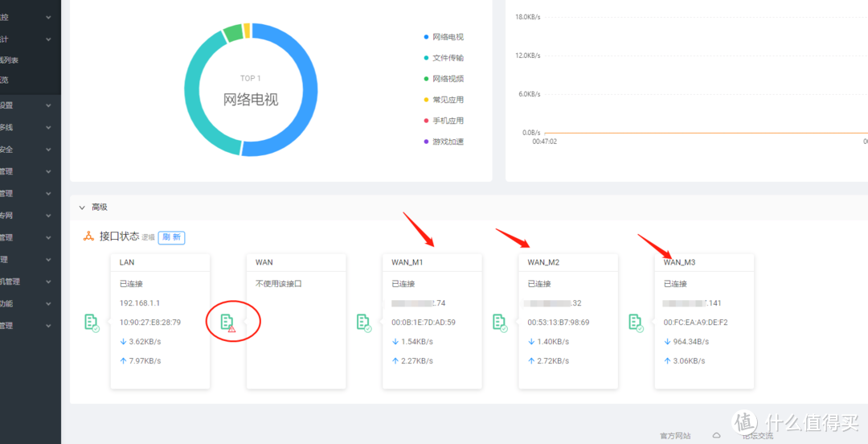This screenshot has width=868, height=444.
Task: Click the 7.97KB/s upload speed
Action: [x=145, y=361]
